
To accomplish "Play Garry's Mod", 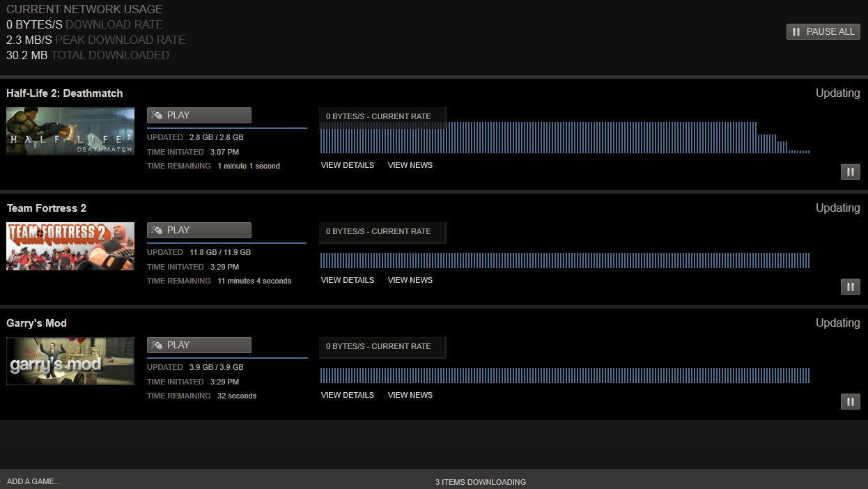I will [x=199, y=345].
